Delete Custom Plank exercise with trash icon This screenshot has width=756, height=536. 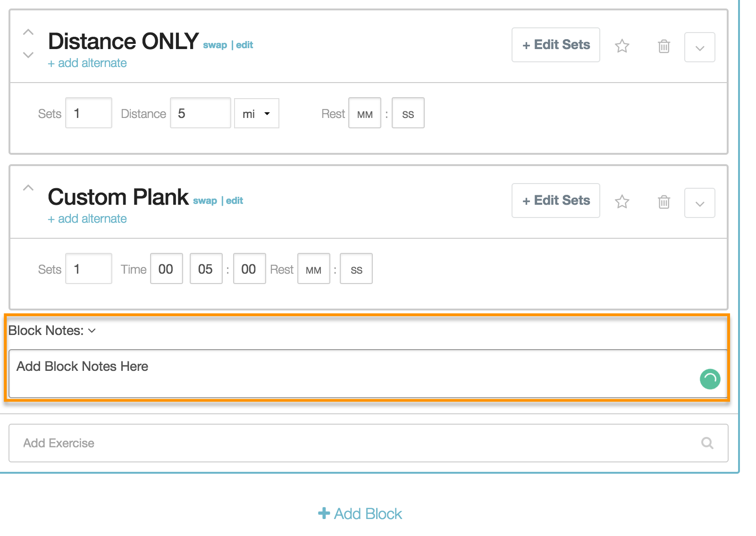664,201
